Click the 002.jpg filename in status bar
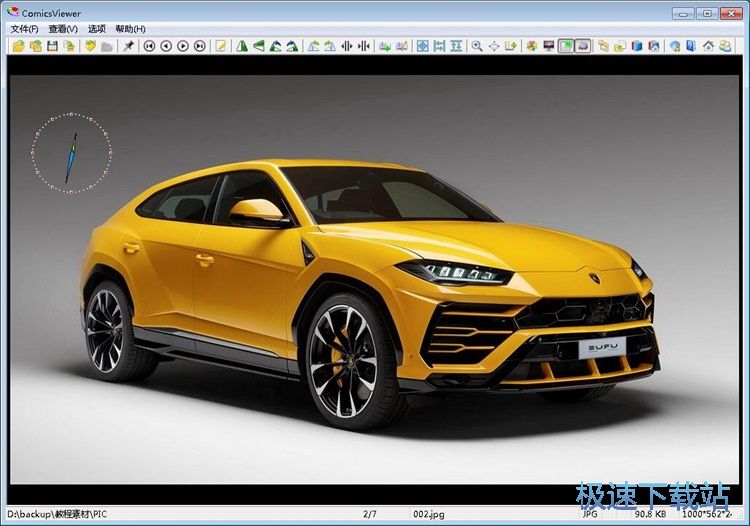The width and height of the screenshot is (750, 526). (429, 514)
